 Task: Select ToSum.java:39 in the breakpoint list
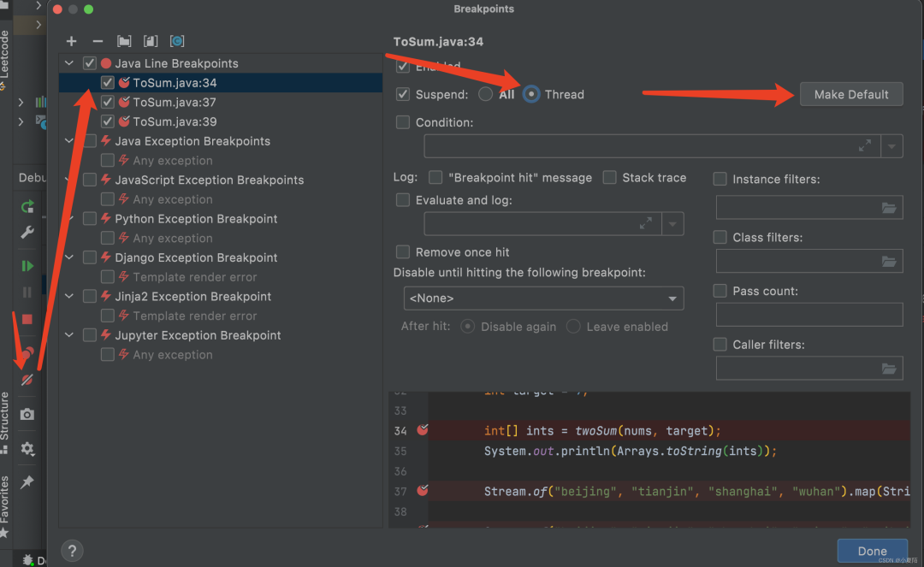175,121
